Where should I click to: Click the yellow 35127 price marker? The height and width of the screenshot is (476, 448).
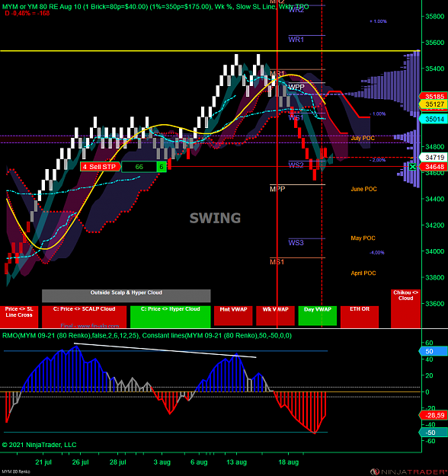coord(434,104)
